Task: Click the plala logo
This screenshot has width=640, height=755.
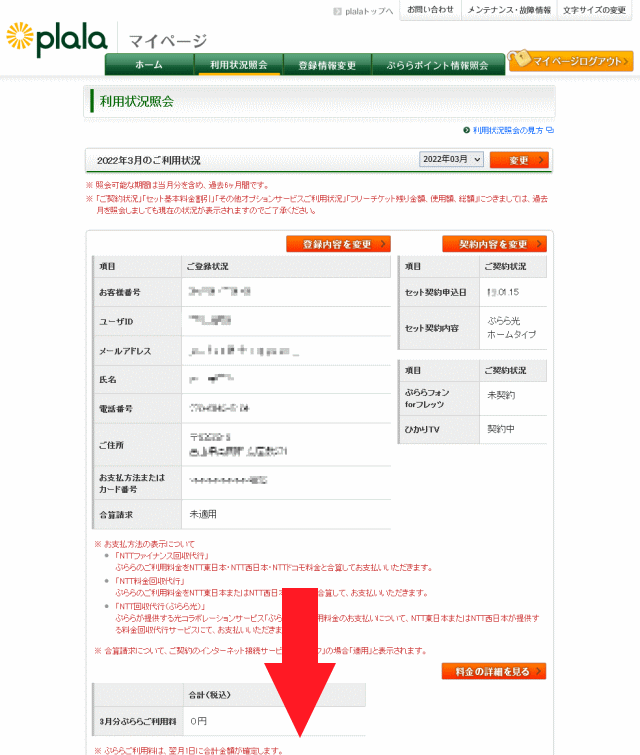Action: pos(57,39)
